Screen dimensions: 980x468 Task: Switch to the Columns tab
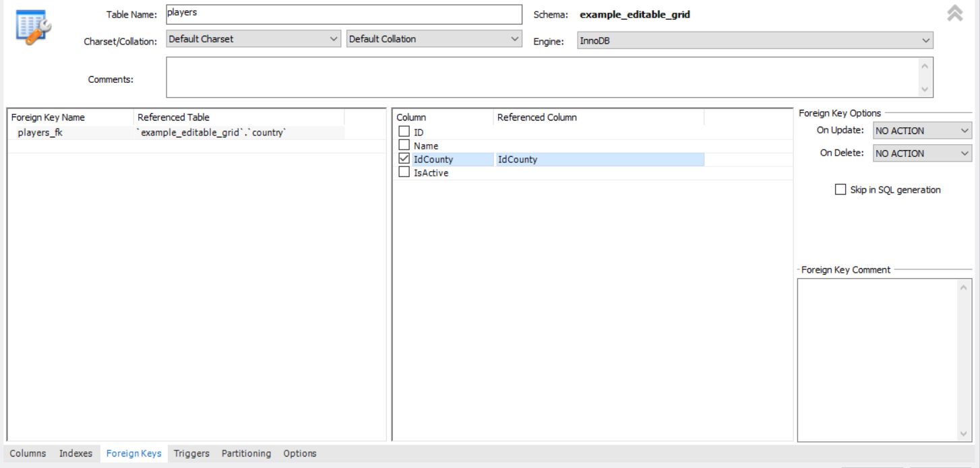28,453
